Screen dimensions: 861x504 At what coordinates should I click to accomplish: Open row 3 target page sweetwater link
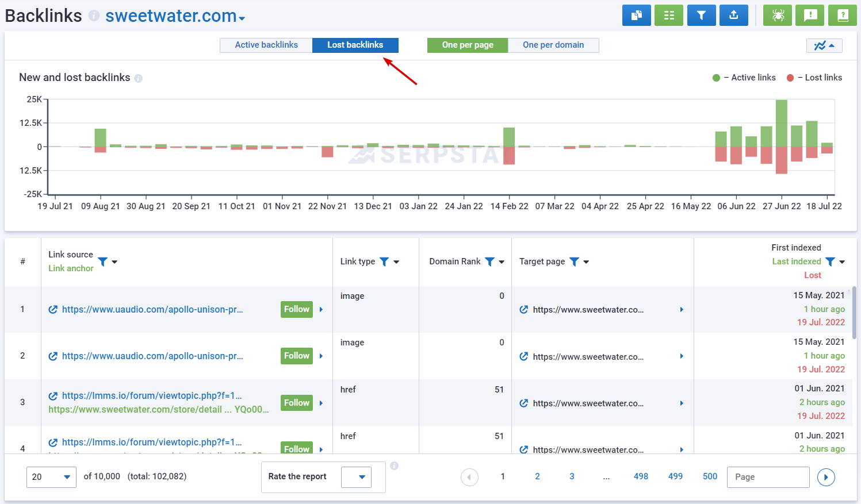point(588,403)
